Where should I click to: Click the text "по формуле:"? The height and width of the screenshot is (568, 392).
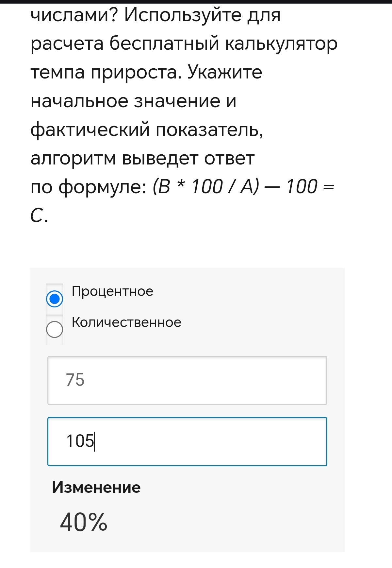[x=88, y=187]
